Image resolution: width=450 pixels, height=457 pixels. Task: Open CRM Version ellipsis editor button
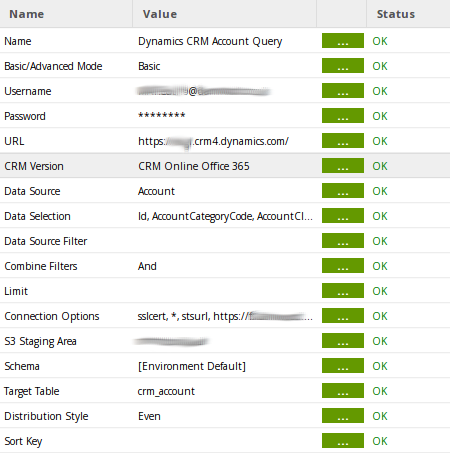[x=343, y=166]
